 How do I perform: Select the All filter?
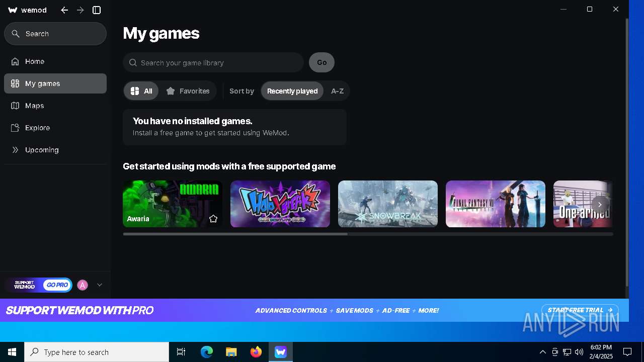click(141, 91)
